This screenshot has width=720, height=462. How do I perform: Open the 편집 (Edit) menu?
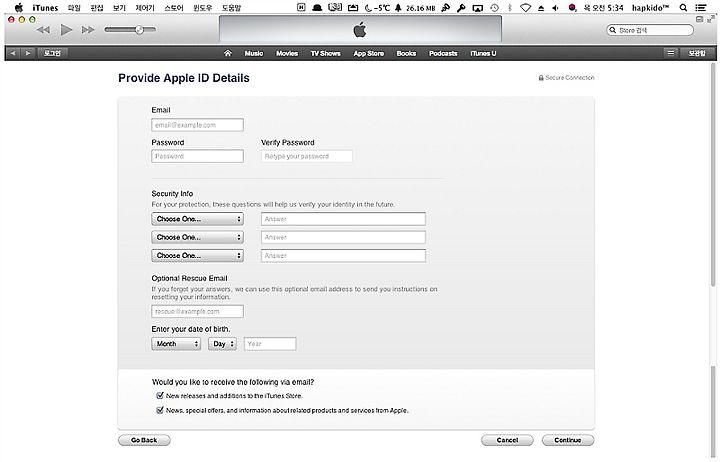[x=97, y=8]
